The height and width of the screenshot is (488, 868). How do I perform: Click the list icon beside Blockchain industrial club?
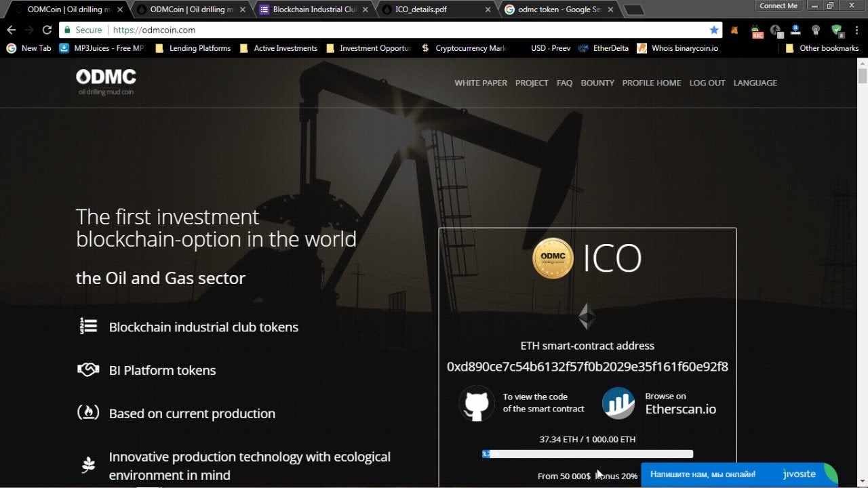(x=88, y=327)
